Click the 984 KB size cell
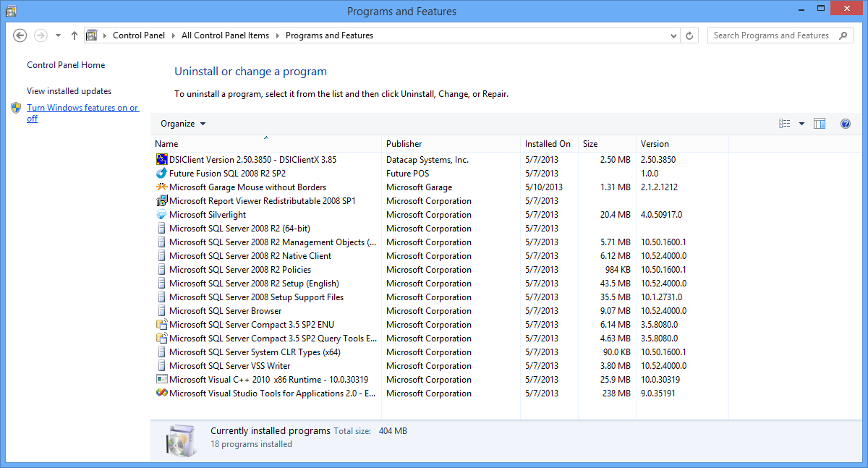Viewport: 868px width, 468px height. 617,270
